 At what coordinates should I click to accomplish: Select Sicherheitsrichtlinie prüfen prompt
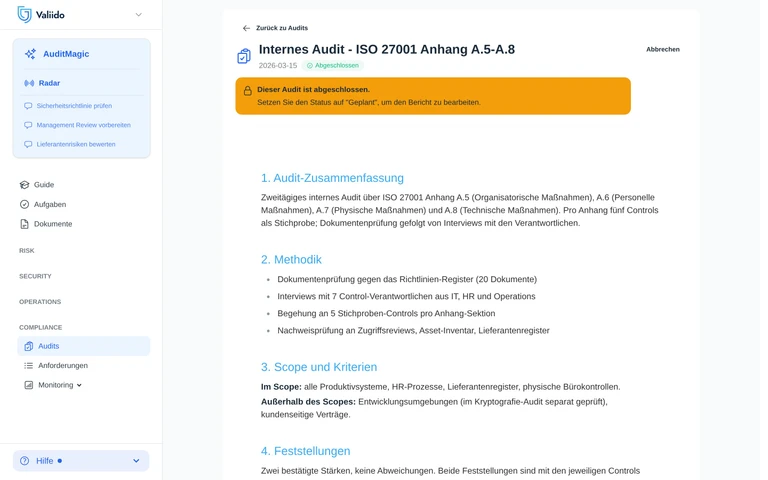coord(74,106)
